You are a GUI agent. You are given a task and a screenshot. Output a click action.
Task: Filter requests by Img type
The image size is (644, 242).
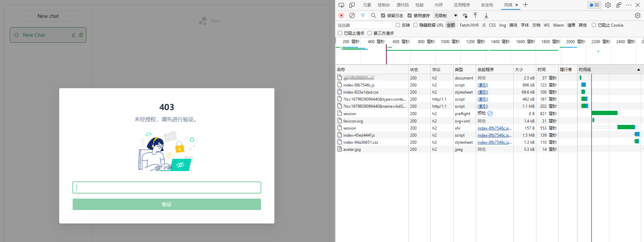502,25
